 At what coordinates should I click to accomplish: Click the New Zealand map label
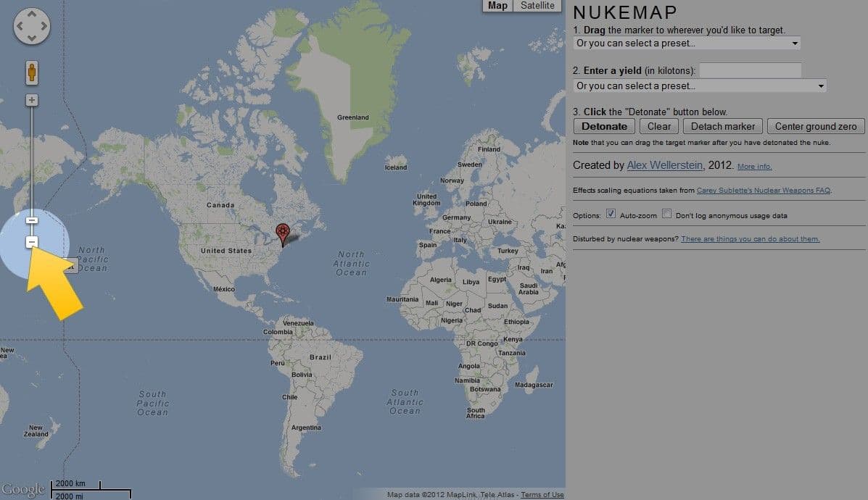[x=36, y=431]
